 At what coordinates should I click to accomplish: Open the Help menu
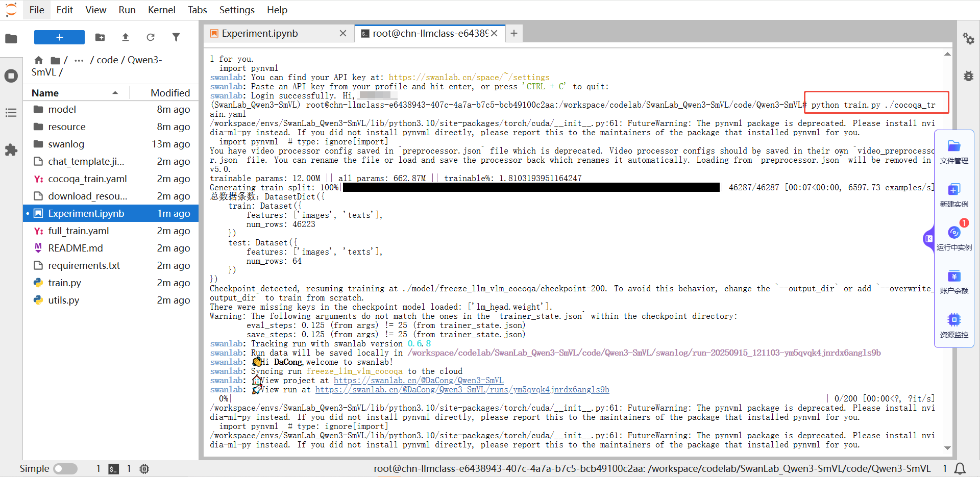point(277,10)
